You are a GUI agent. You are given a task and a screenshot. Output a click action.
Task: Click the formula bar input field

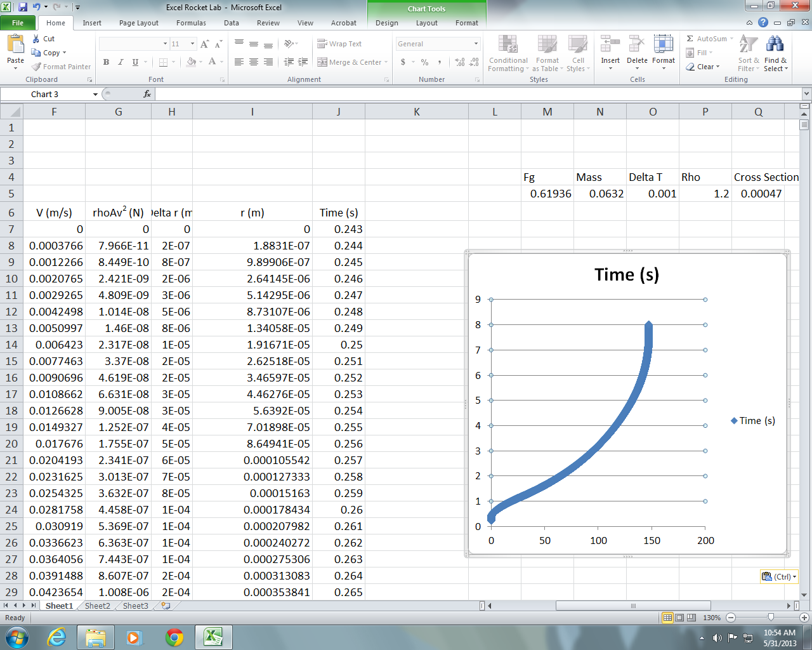pos(479,94)
